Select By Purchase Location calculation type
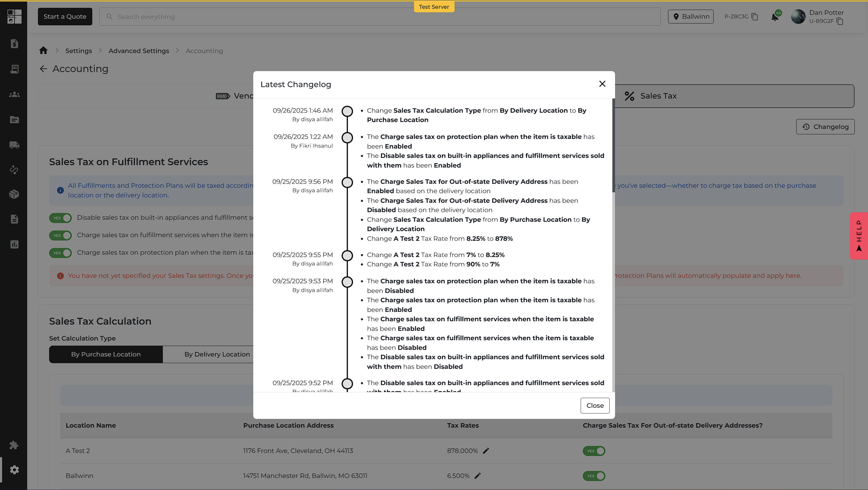 tap(106, 354)
